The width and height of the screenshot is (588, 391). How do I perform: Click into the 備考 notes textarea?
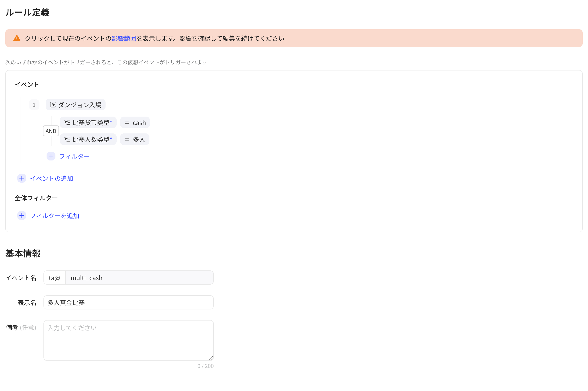point(128,340)
